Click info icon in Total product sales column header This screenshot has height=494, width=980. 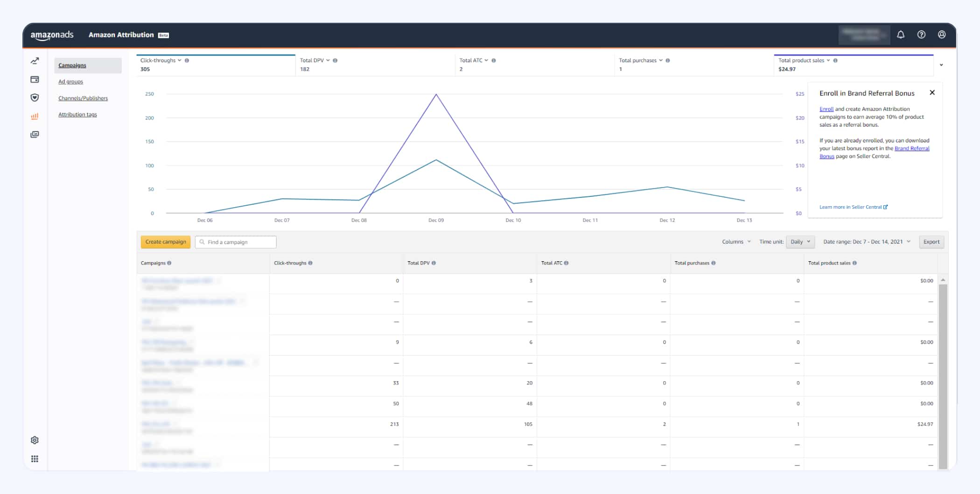point(854,263)
